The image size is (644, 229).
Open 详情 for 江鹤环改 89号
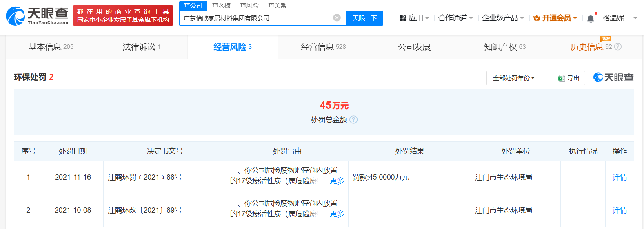620,210
